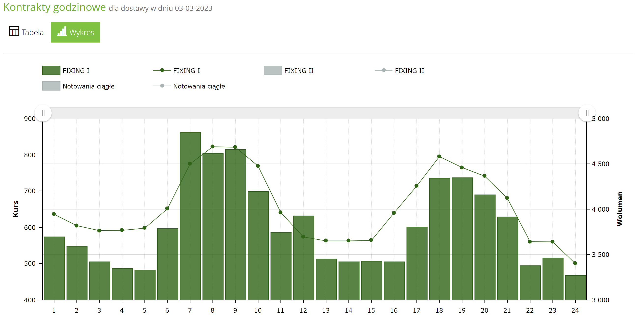Image resolution: width=644 pixels, height=324 pixels.
Task: Toggle FIXING I line series legend marker
Action: (x=162, y=71)
